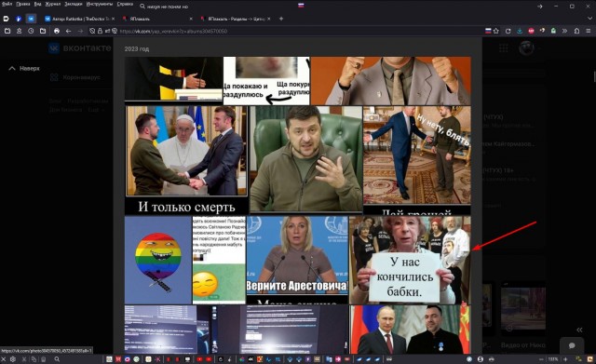596x364 pixels.
Task: Open the Журнал menu
Action: point(53,4)
